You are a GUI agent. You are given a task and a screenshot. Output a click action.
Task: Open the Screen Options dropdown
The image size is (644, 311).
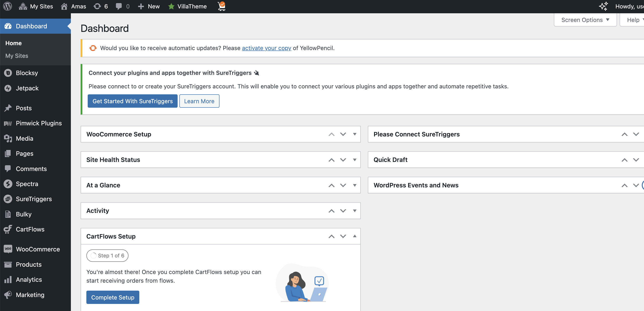pyautogui.click(x=585, y=20)
